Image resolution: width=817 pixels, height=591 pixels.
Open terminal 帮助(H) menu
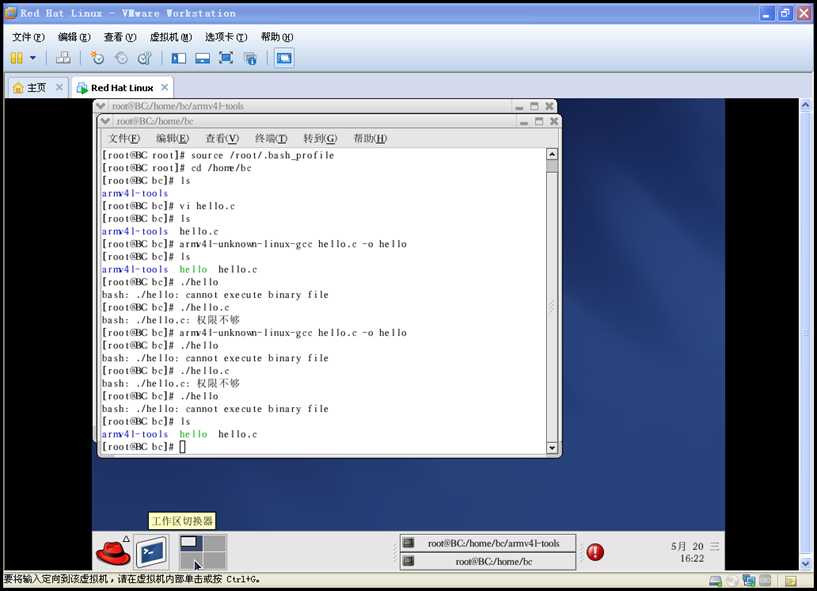pos(370,139)
